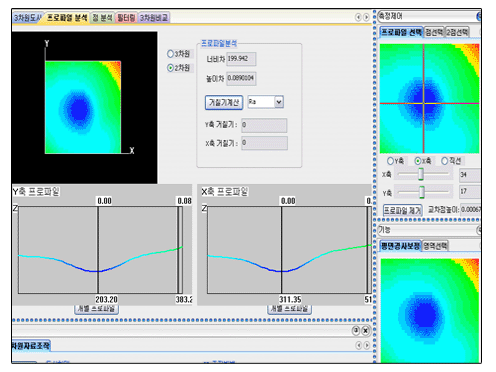Click the X축 거칠기 result field

pos(264,143)
